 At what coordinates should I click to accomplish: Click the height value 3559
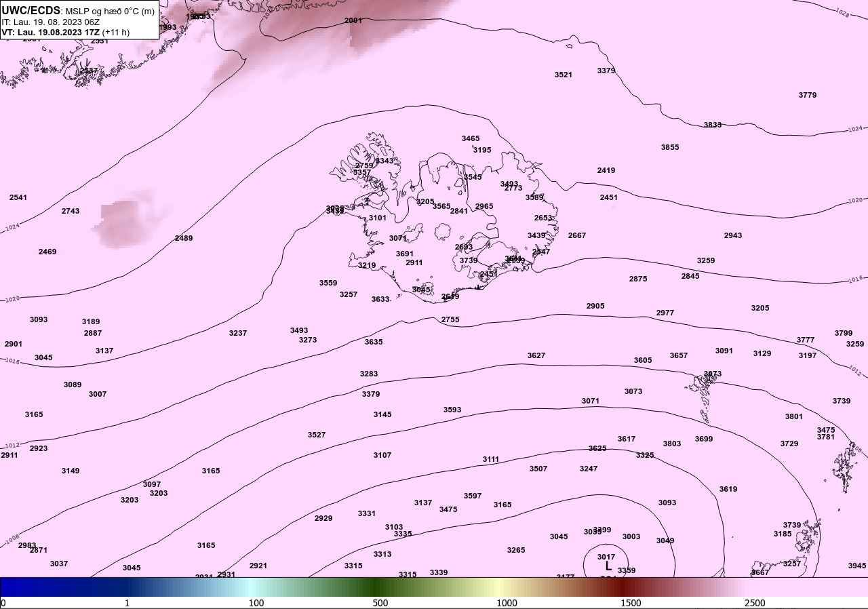328,283
